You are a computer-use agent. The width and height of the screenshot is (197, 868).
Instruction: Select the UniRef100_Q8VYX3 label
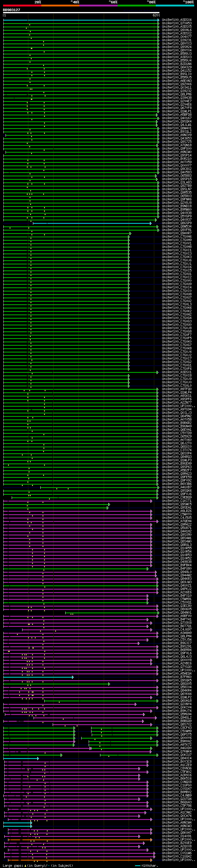pyautogui.click(x=177, y=43)
